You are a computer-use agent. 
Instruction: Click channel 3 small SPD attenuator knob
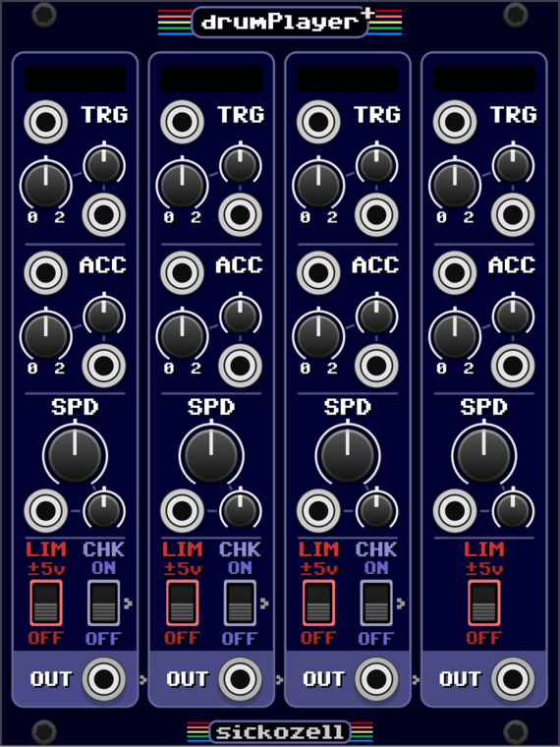pos(376,510)
